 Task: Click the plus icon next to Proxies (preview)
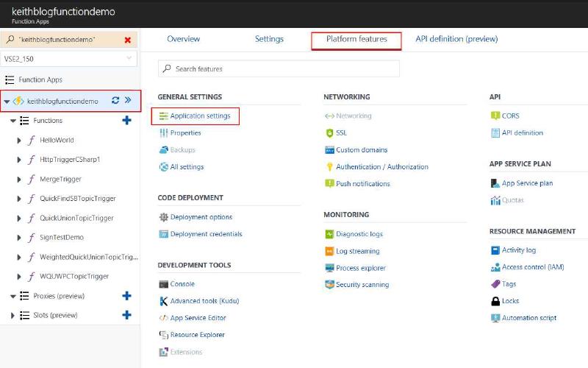(x=126, y=296)
